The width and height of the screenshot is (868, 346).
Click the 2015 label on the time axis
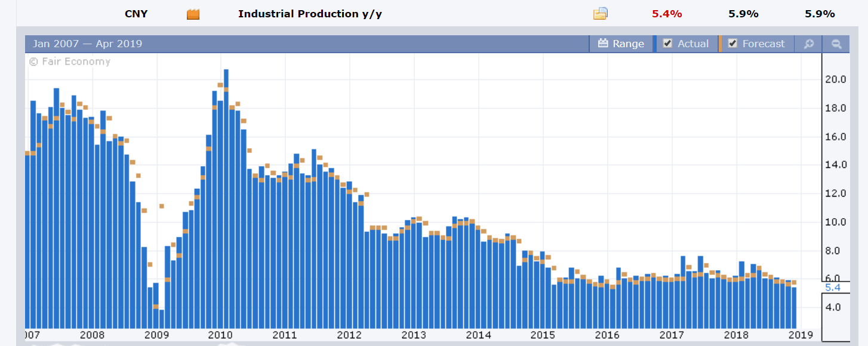(543, 335)
